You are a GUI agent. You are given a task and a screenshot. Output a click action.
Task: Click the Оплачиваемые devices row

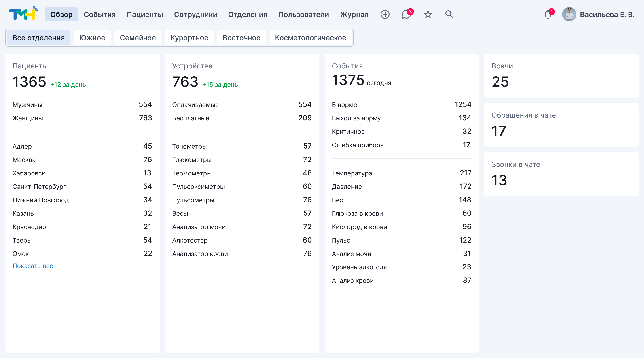[242, 104]
